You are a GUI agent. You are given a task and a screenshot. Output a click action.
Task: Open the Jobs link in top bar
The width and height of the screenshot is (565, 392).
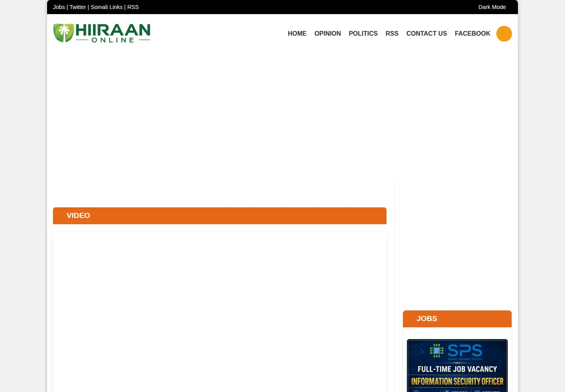[59, 7]
